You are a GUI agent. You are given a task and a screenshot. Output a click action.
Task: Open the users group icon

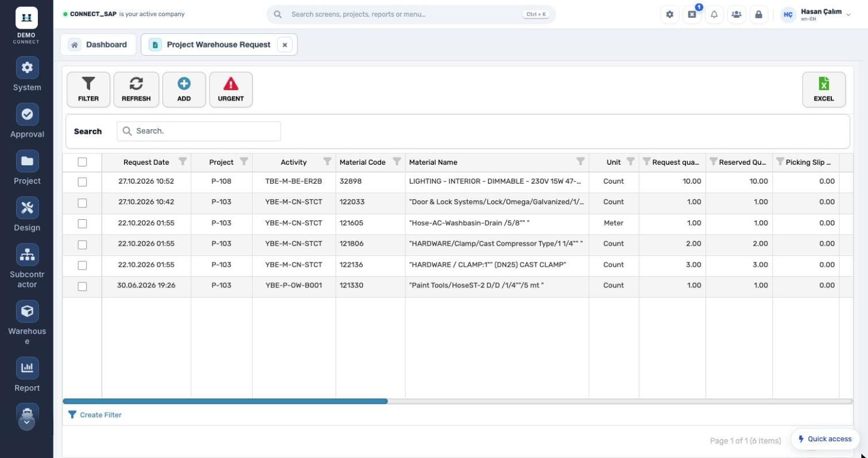(737, 15)
